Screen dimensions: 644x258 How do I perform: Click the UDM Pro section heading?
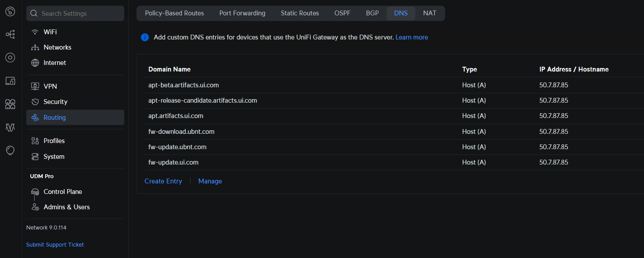pos(42,176)
